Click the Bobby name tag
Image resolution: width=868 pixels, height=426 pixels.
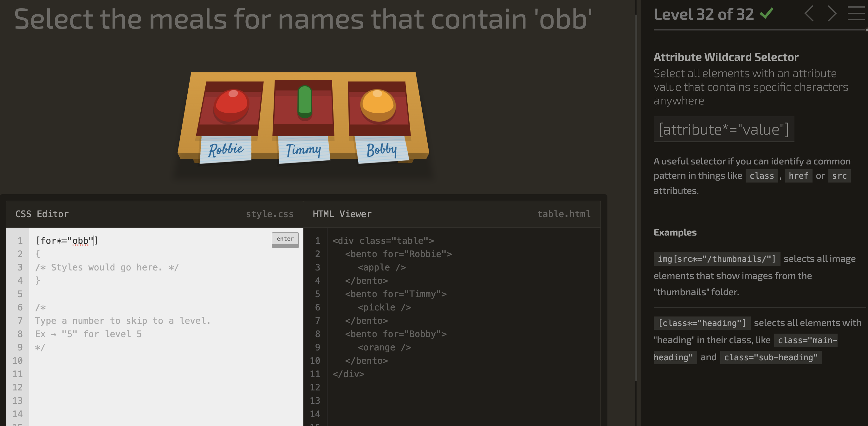coord(381,150)
